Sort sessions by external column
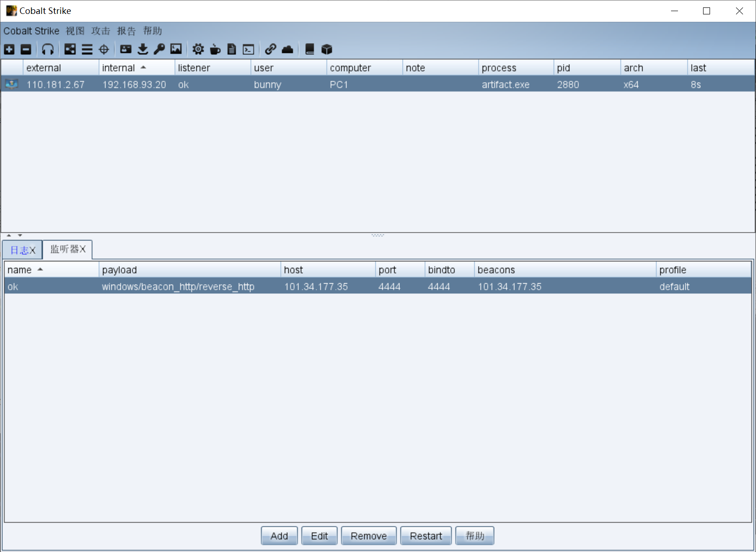The height and width of the screenshot is (552, 756). pos(61,68)
